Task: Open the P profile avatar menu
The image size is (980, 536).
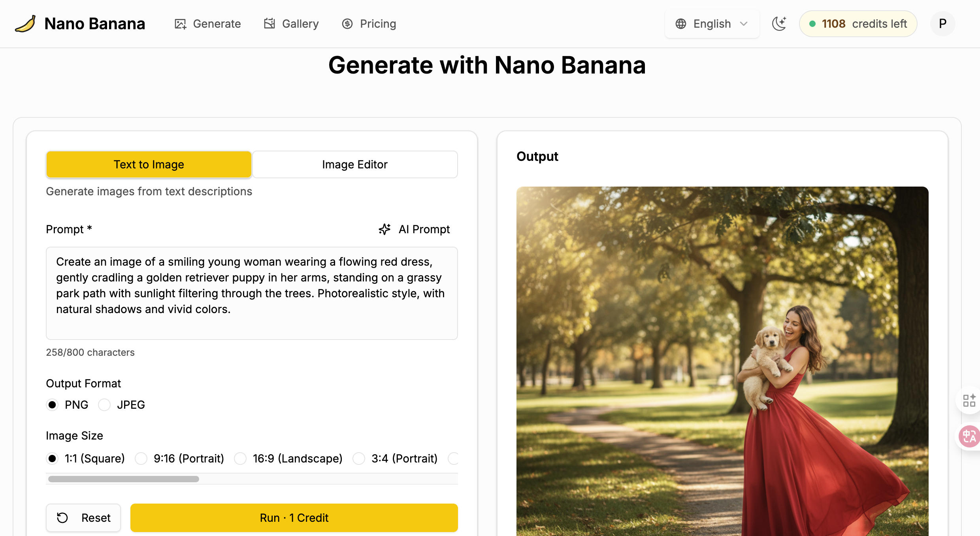Action: click(942, 24)
